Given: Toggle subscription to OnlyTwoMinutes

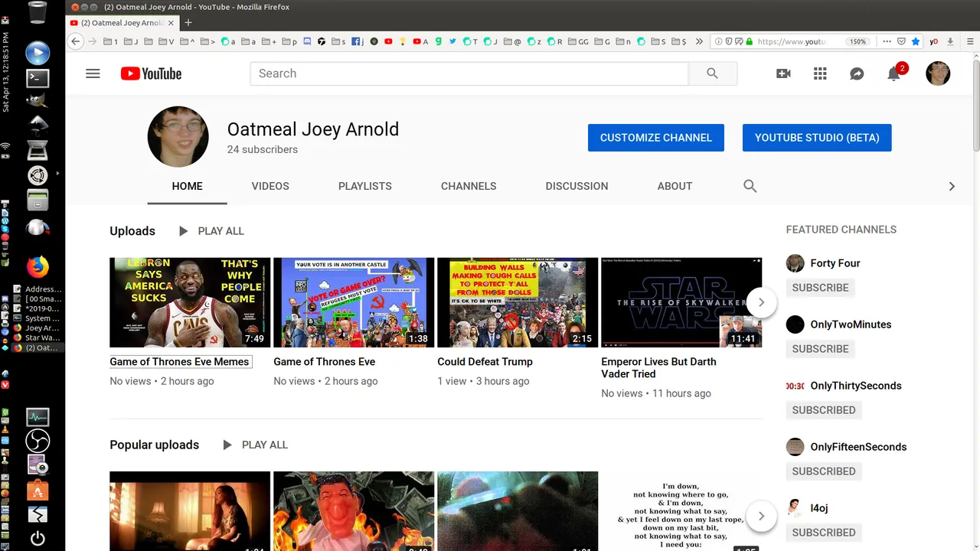Looking at the screenshot, I should pyautogui.click(x=820, y=349).
